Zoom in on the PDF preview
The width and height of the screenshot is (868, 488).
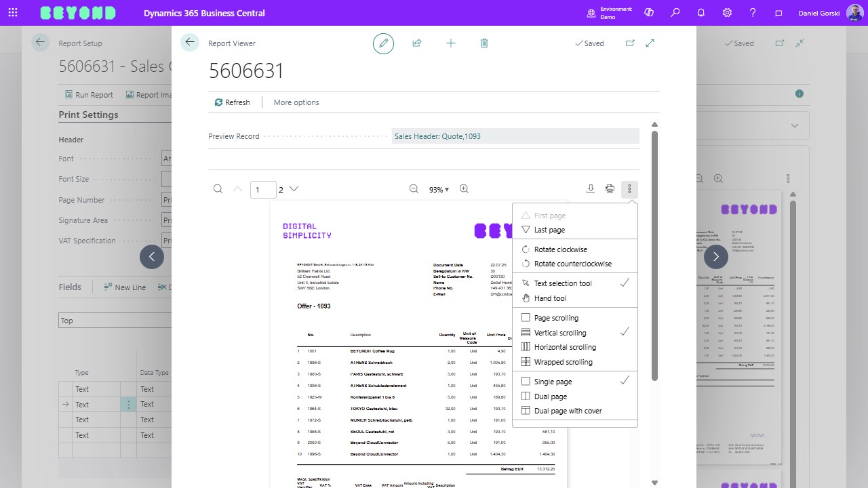pos(464,189)
